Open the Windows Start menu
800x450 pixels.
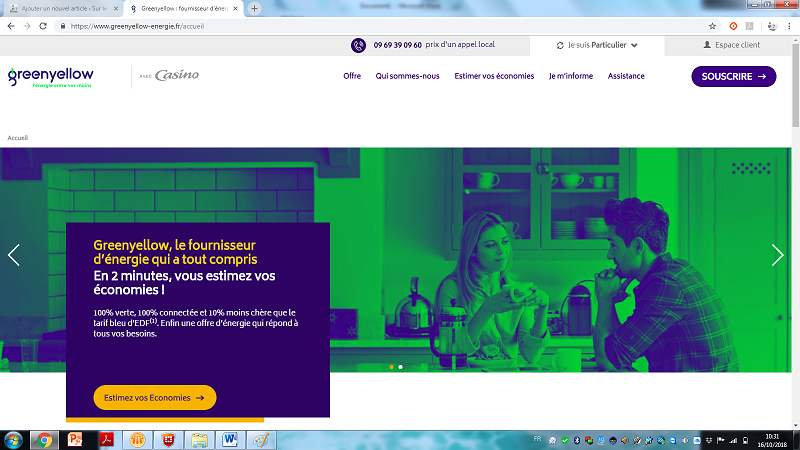point(13,440)
